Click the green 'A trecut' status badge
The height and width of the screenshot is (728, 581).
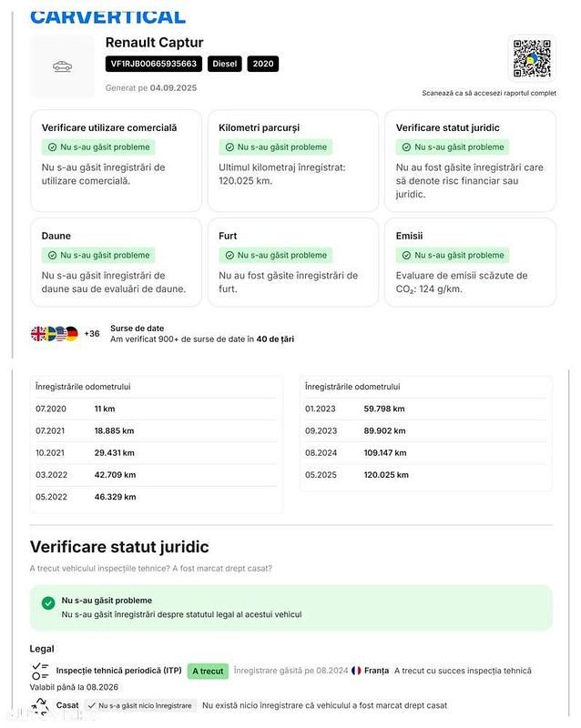(208, 672)
